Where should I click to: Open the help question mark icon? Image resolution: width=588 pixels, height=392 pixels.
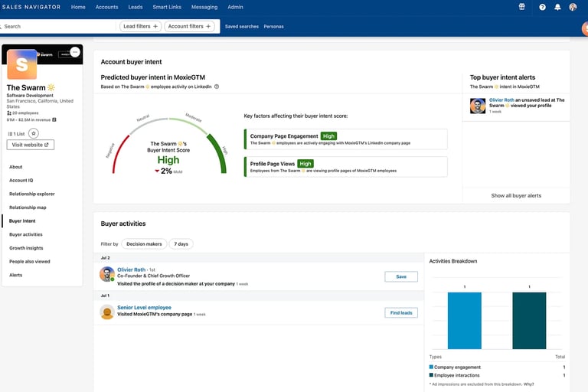point(542,7)
